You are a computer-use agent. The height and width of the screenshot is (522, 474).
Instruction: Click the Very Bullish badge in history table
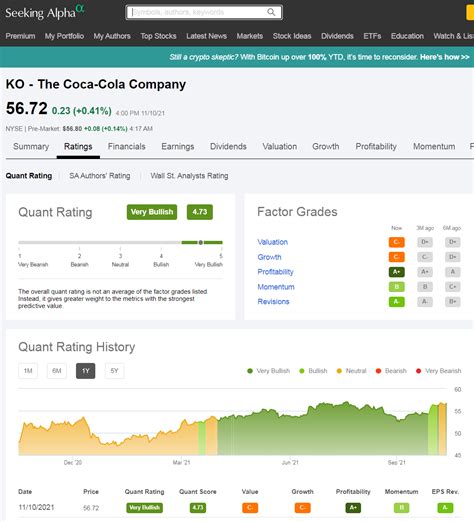pos(144,508)
